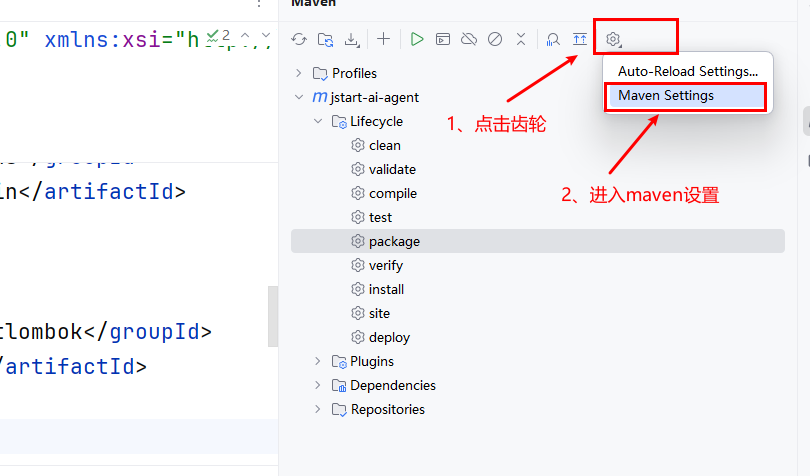Run Maven build with green play icon
Viewport: 810px width, 476px height.
(x=416, y=39)
